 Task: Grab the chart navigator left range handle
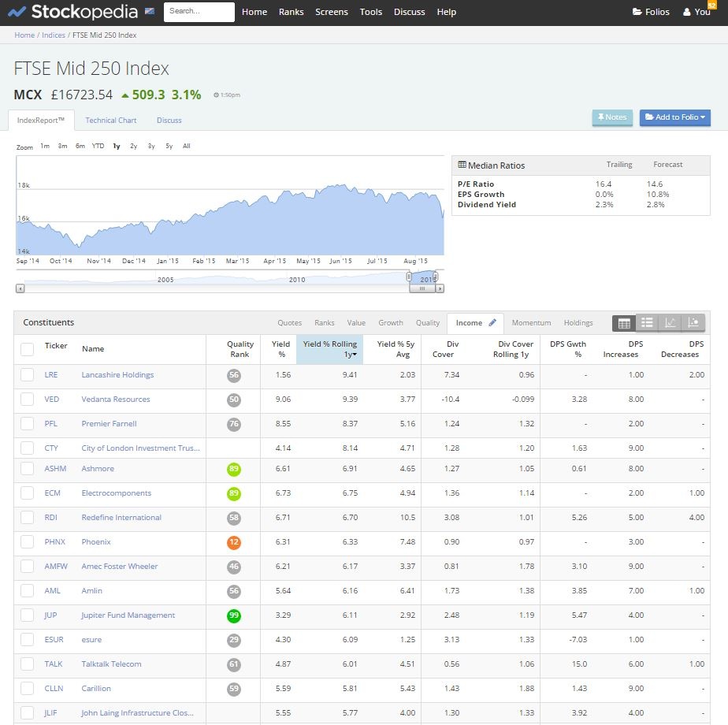(409, 277)
